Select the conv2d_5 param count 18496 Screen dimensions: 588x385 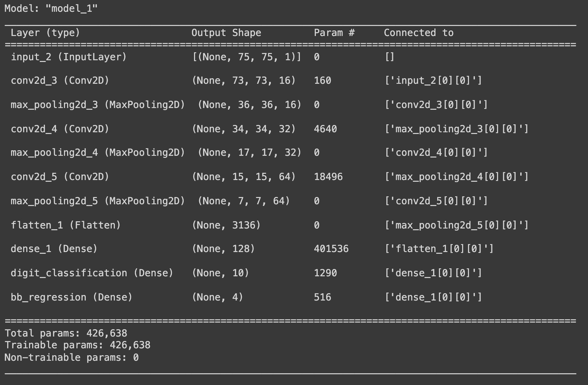(x=328, y=177)
